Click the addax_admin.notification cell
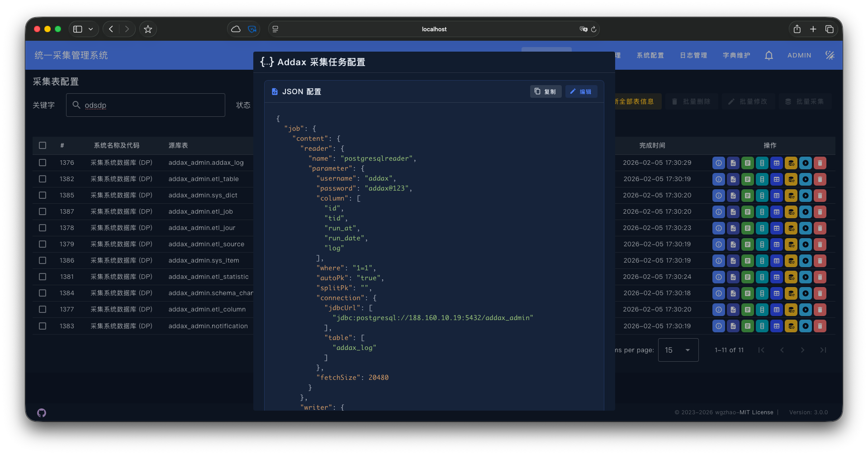 pyautogui.click(x=208, y=326)
